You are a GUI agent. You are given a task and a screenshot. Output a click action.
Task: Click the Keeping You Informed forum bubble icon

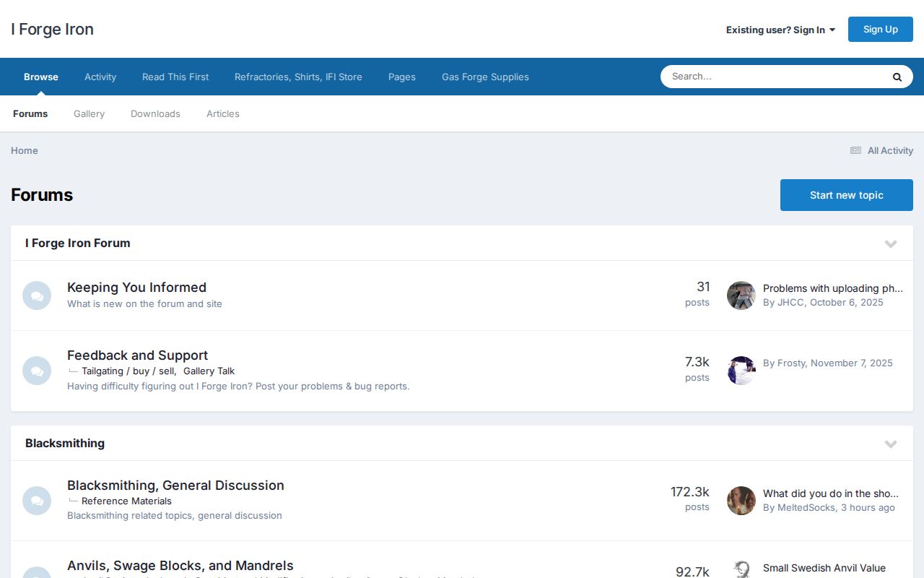click(x=37, y=296)
